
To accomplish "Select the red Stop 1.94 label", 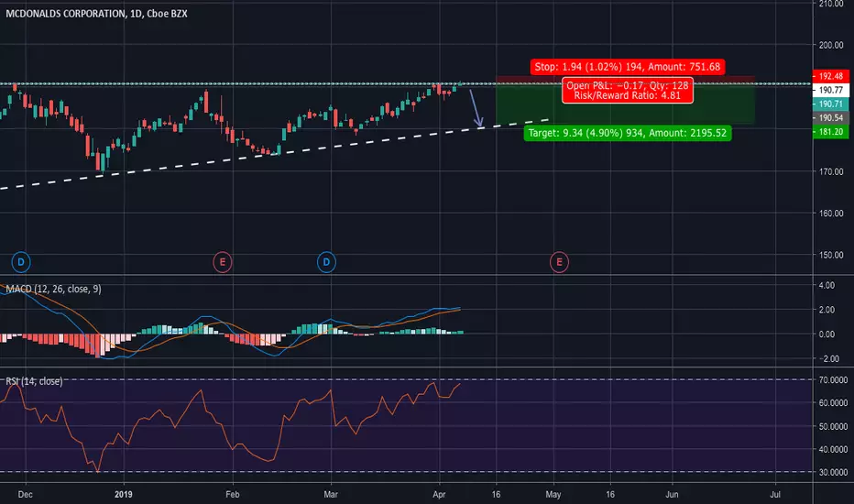I will click(x=628, y=67).
